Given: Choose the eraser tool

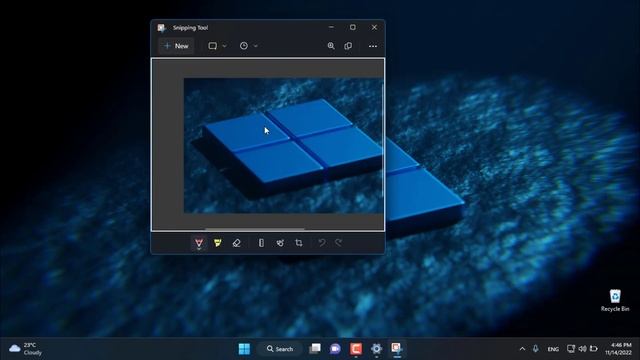Looking at the screenshot, I should (236, 243).
